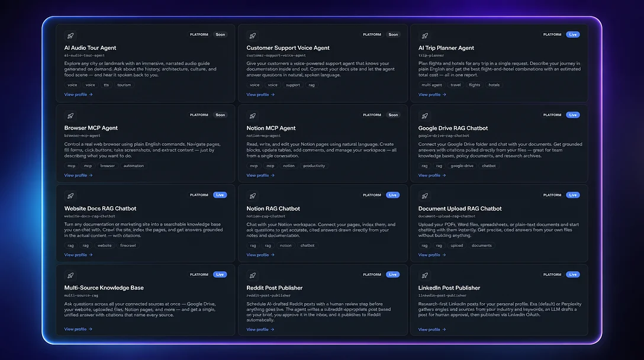Click the rocket icon on Notion RAG Chatbot card
The image size is (644, 360).
[x=253, y=196]
